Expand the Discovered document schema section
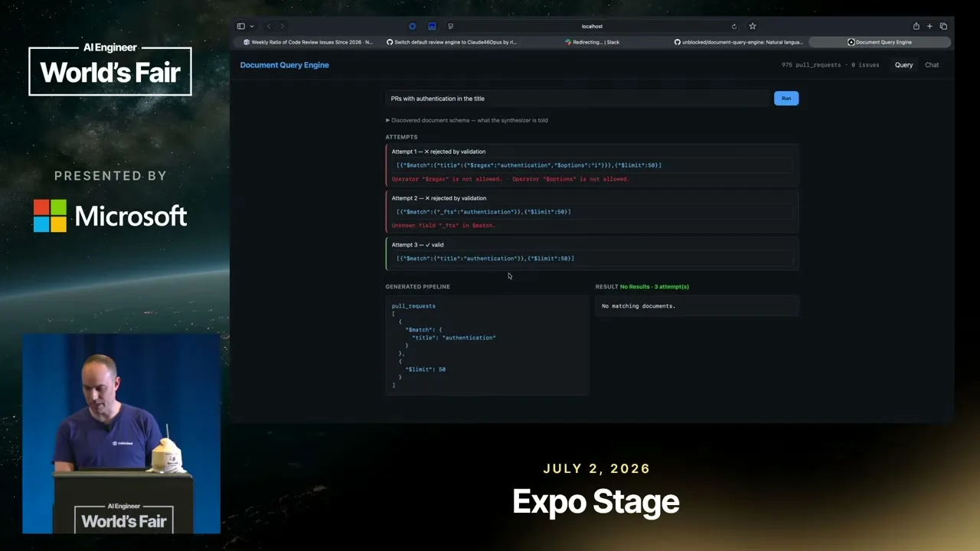Image resolution: width=980 pixels, height=551 pixels. (467, 120)
